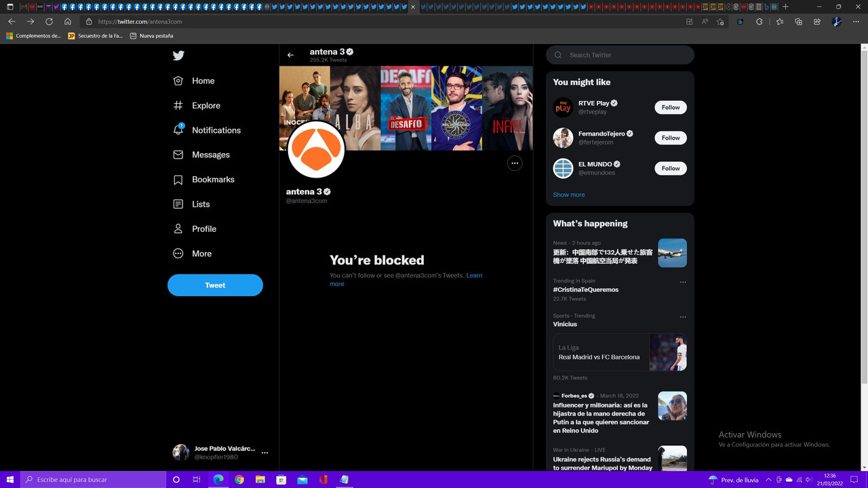Image resolution: width=868 pixels, height=488 pixels.
Task: Open Real Madrid vs FC Barcelona card
Action: pyautogui.click(x=620, y=352)
